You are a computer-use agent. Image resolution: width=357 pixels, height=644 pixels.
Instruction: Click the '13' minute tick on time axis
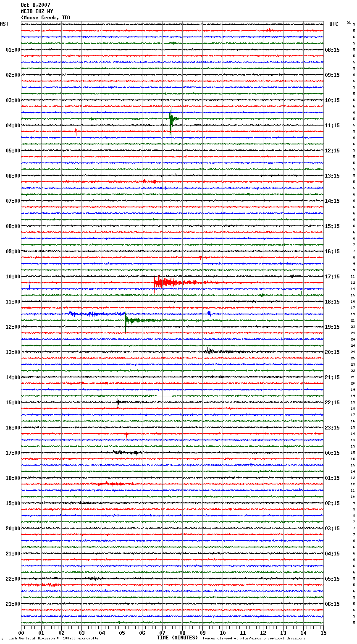(283, 633)
